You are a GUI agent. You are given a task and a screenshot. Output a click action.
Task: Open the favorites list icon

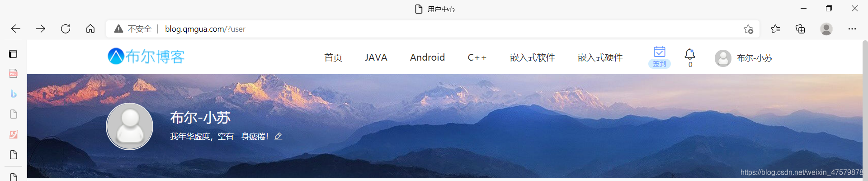[775, 29]
